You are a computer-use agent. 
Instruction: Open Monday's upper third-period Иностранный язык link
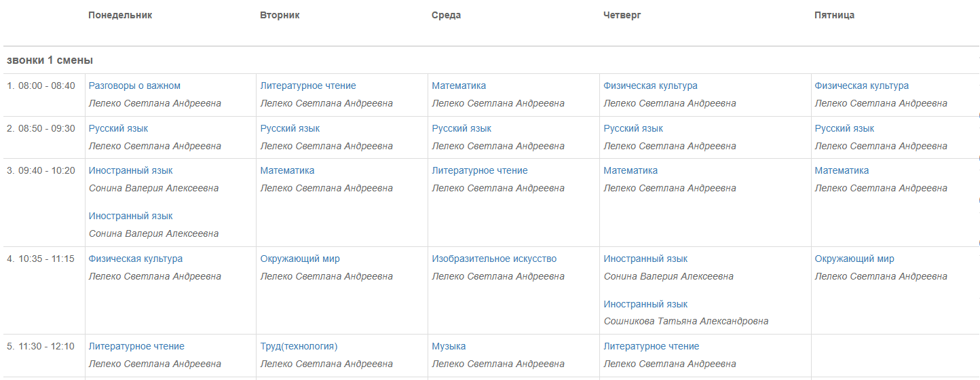[x=130, y=170]
